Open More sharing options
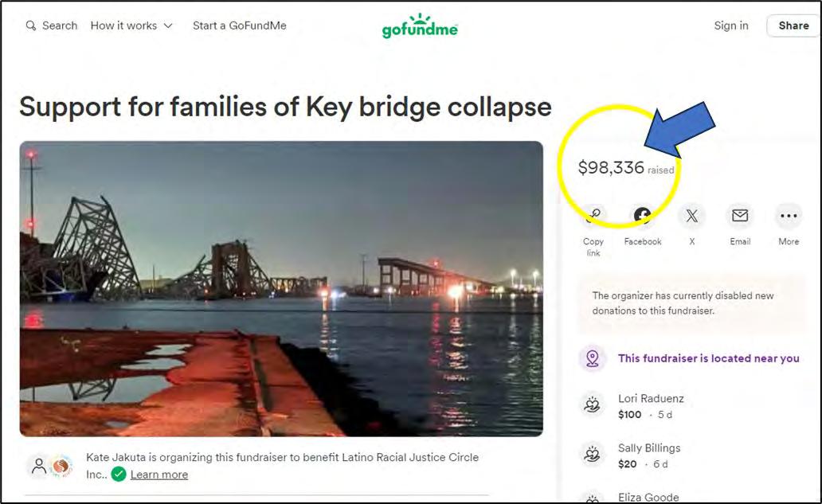 click(x=789, y=217)
